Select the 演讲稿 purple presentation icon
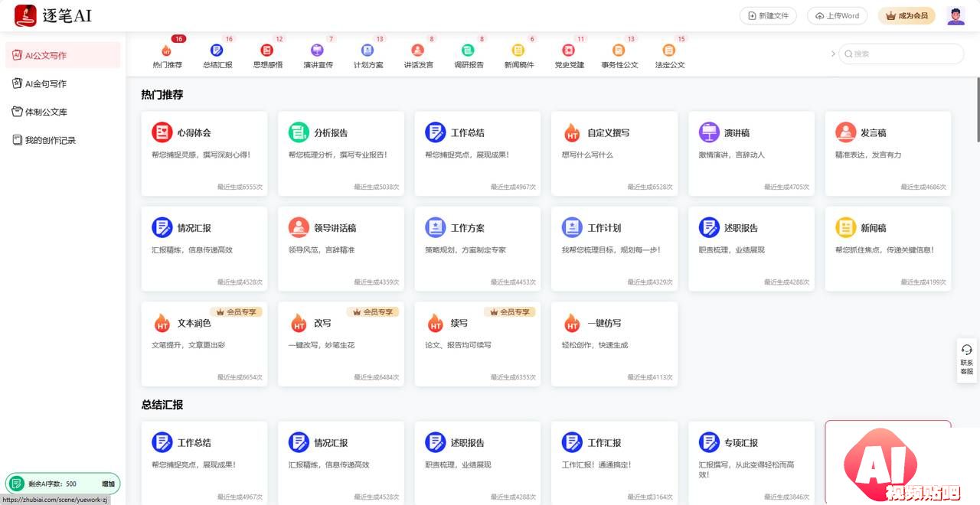Viewport: 980px width, 505px height. pos(709,132)
